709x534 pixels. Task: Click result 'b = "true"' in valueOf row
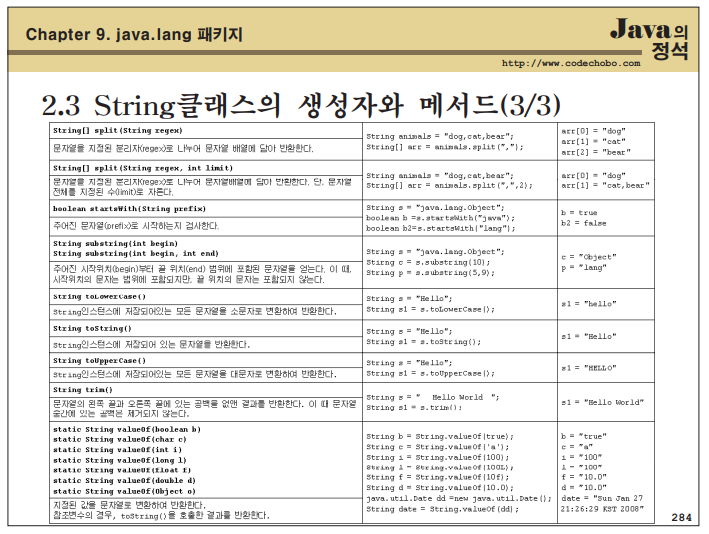point(584,436)
